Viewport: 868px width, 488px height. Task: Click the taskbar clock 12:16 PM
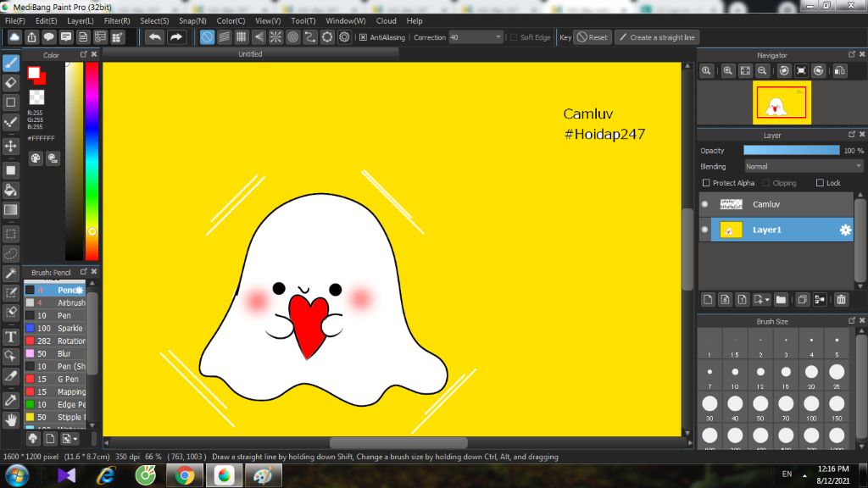point(832,469)
